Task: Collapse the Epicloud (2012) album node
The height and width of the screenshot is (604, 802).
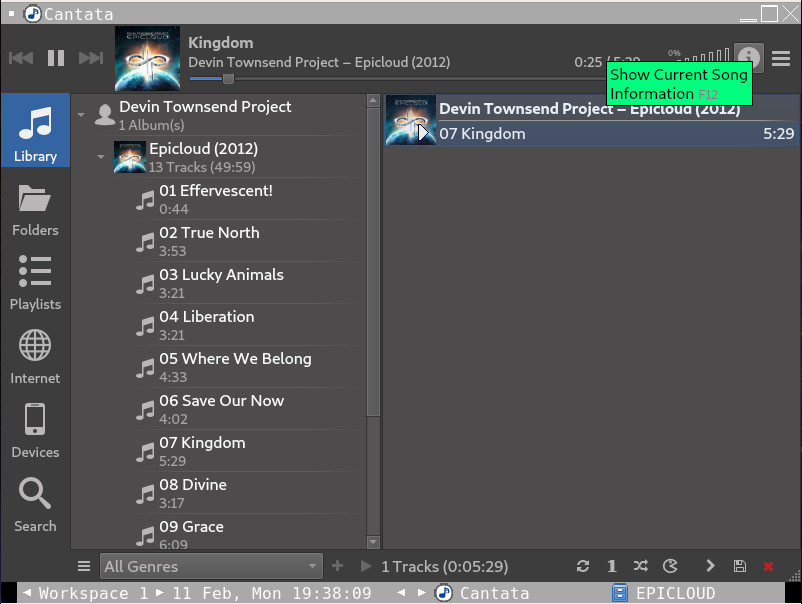Action: coord(101,157)
